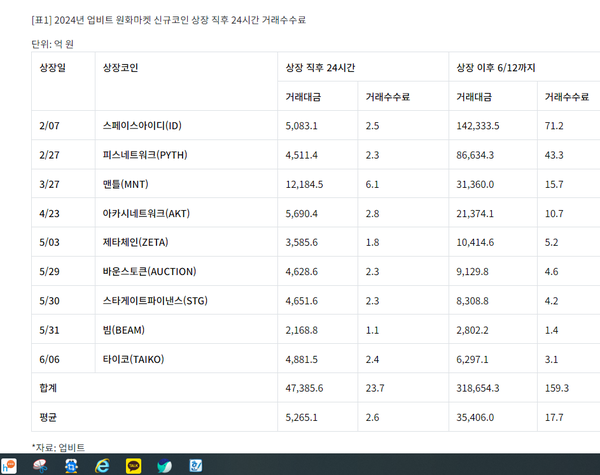The width and height of the screenshot is (600, 475).
Task: Click the listing date 5/31
Action: 49,330
